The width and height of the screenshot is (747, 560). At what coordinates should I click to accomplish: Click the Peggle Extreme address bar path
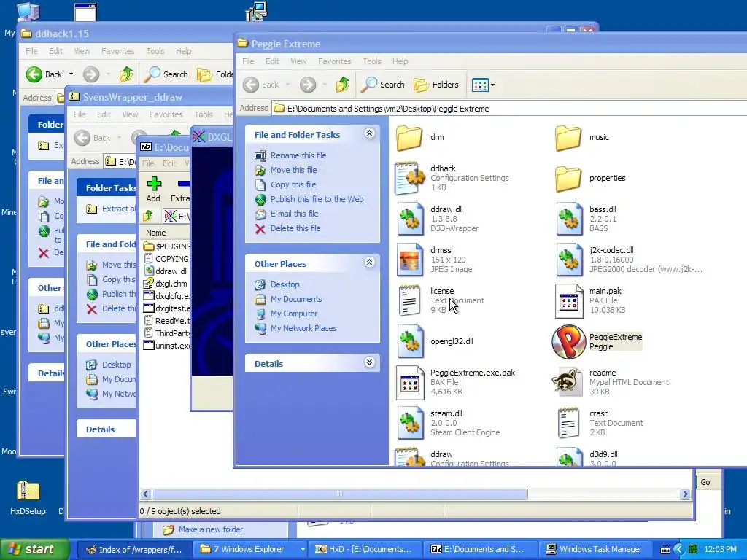tap(388, 109)
